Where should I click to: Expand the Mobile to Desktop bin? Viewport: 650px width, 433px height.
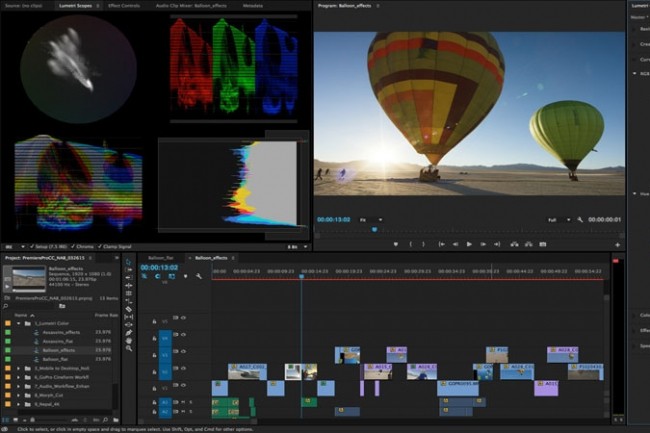19,368
